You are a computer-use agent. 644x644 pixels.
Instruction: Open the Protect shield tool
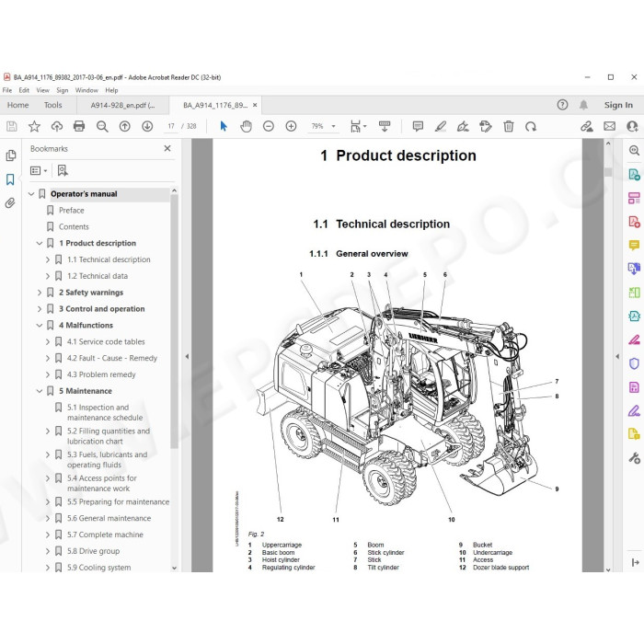coord(634,363)
